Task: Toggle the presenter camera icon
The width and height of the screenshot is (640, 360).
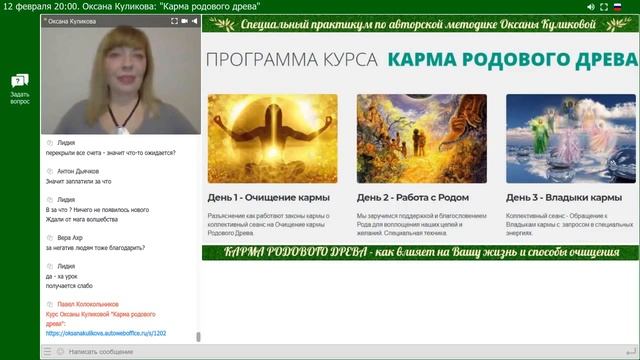Action: click(x=184, y=21)
